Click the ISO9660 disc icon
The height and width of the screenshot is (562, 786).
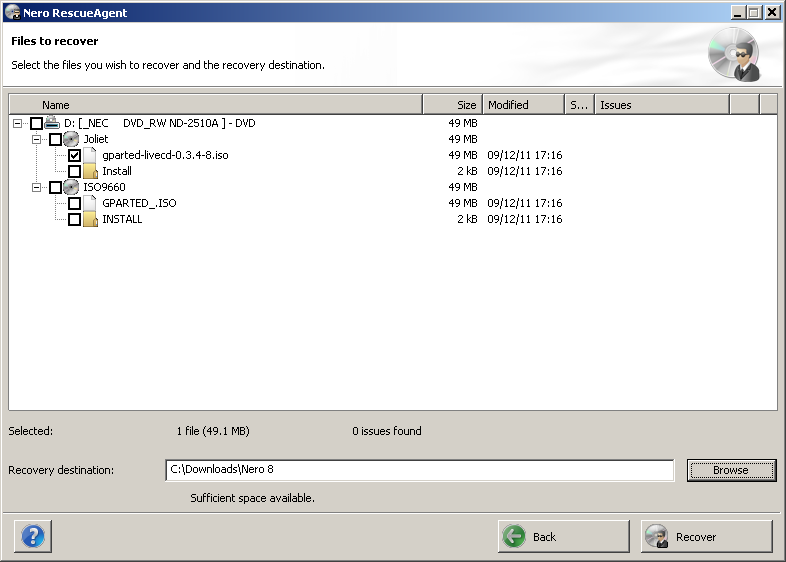point(71,187)
